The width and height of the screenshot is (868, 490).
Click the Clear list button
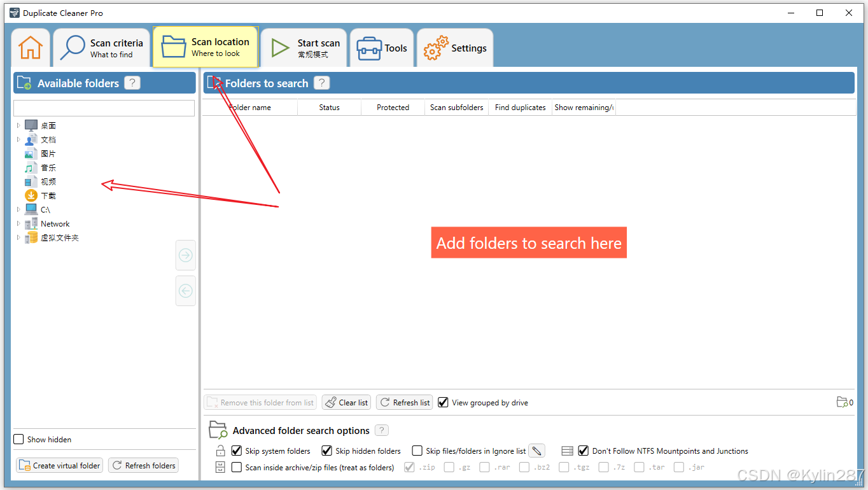point(346,402)
